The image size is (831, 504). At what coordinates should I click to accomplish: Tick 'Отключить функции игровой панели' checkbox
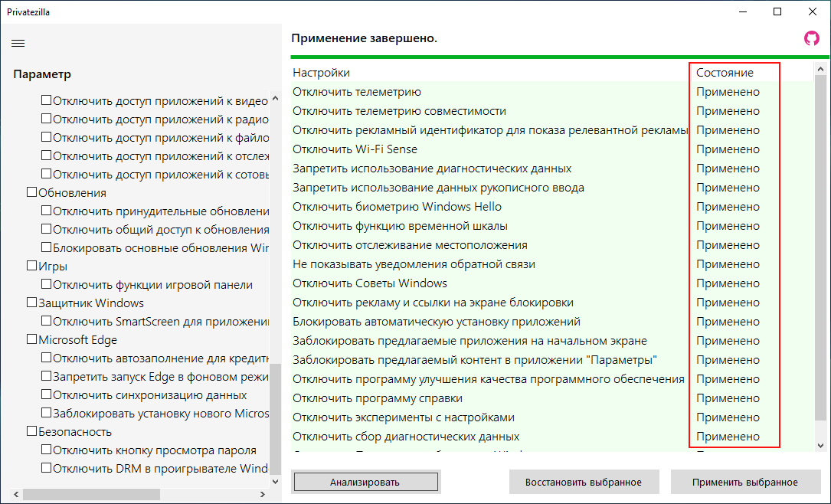pos(47,285)
